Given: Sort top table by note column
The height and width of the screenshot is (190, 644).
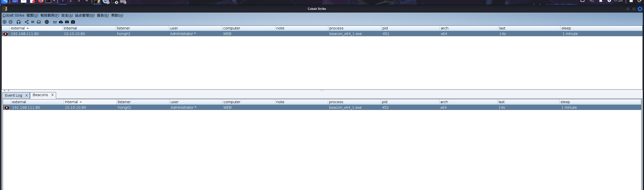Looking at the screenshot, I should click(x=301, y=28).
